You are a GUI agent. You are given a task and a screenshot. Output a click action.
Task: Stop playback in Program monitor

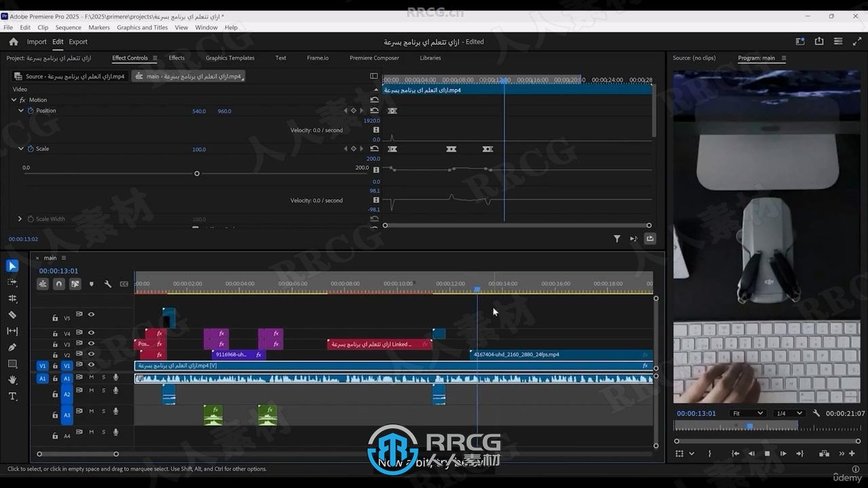[767, 453]
